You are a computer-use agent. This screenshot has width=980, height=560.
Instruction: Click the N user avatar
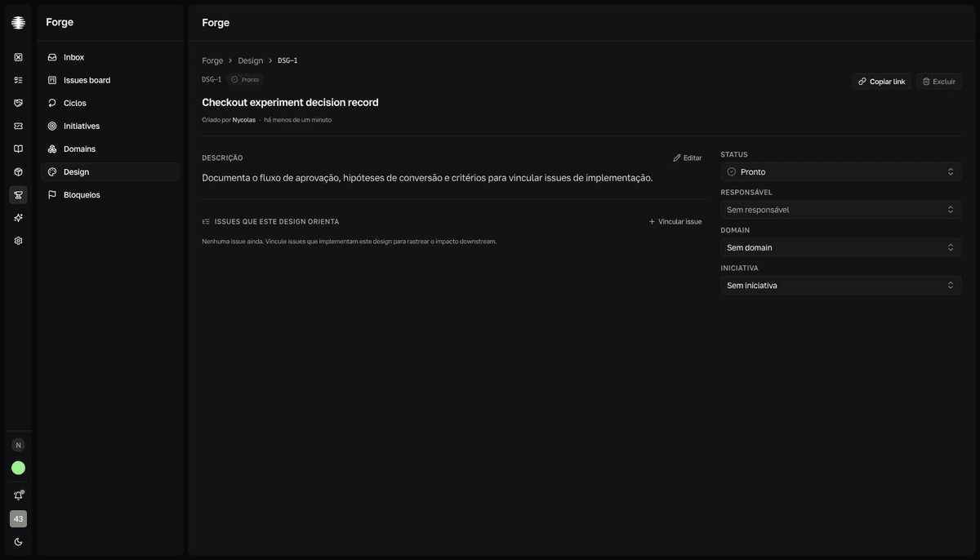pyautogui.click(x=18, y=445)
